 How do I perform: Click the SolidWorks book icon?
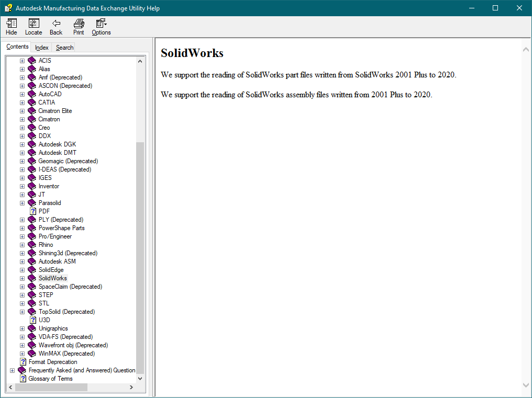click(32, 278)
